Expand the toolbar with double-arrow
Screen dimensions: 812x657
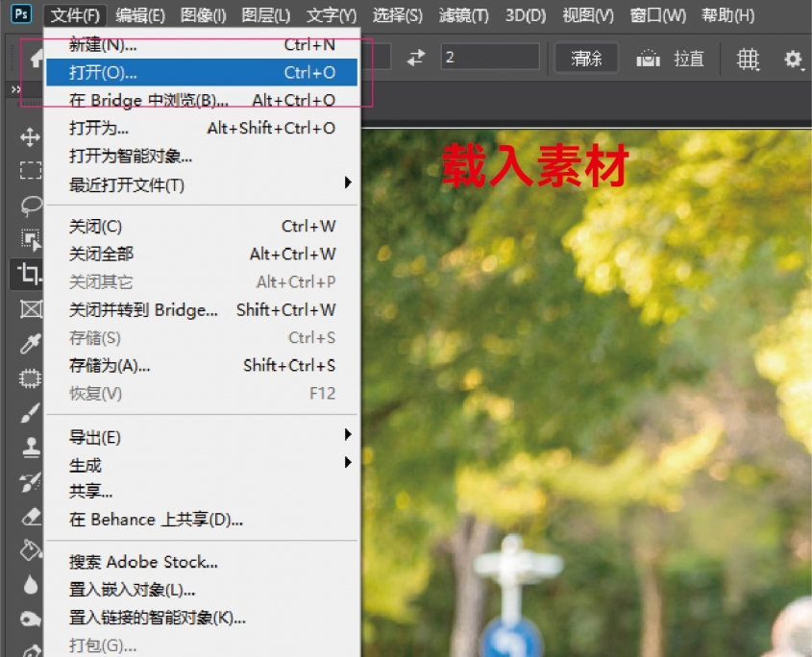click(x=15, y=89)
